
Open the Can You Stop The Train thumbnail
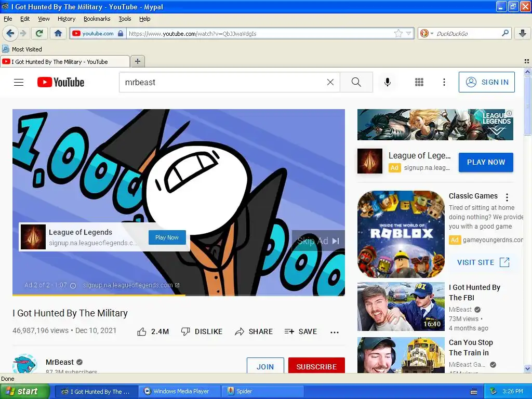[401, 355]
